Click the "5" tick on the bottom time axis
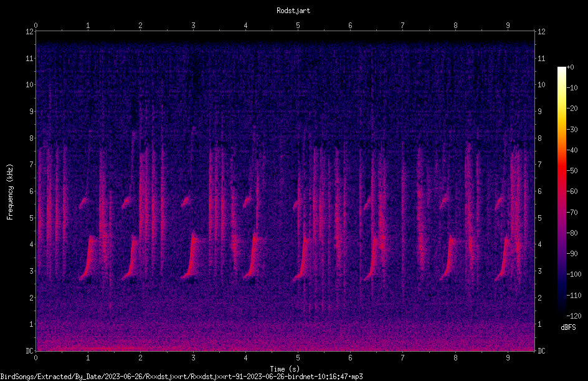 pos(298,358)
